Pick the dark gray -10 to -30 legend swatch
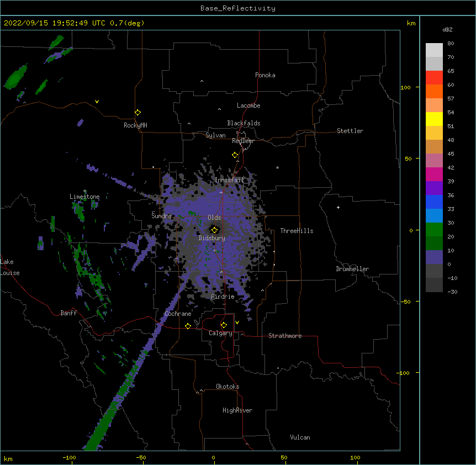 tap(434, 285)
